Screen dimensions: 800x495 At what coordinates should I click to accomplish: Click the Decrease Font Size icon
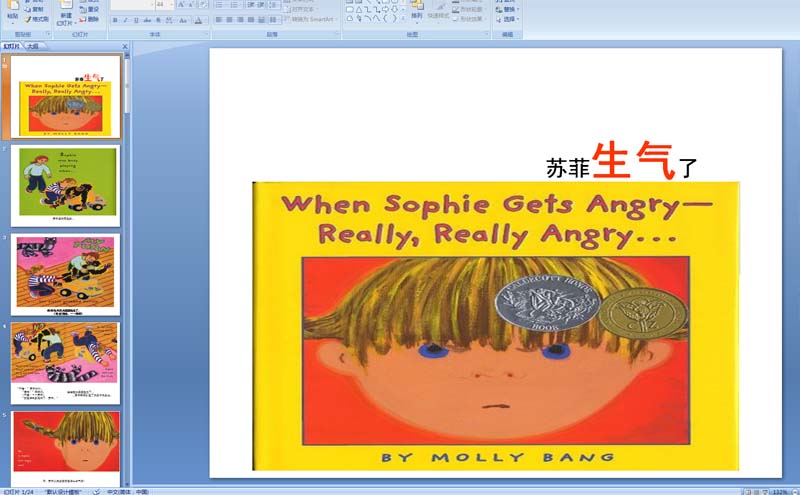click(191, 5)
